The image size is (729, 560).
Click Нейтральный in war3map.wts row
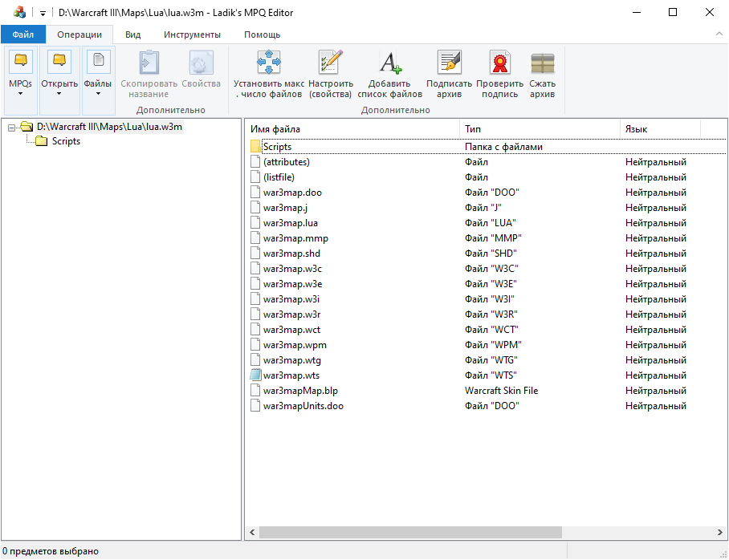(656, 375)
